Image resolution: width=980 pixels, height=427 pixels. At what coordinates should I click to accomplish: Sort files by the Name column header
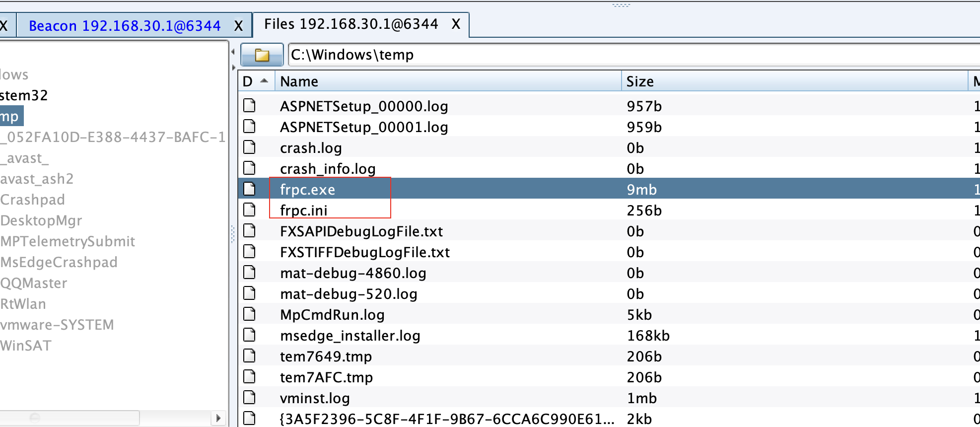point(448,81)
